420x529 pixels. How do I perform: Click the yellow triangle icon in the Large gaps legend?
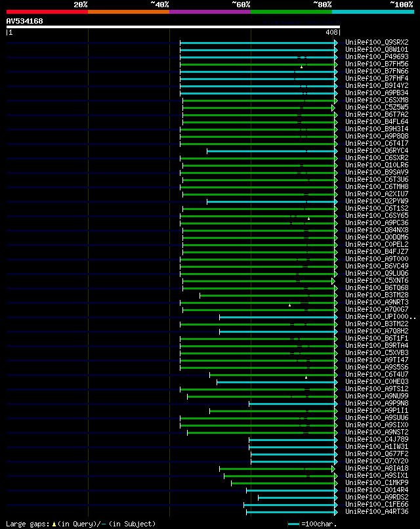(54, 524)
